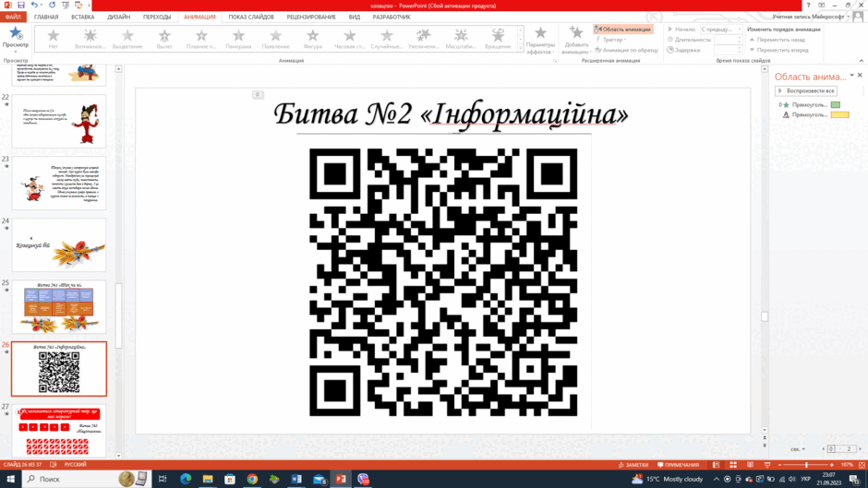Select slide 25 thumbnail
Screen dimensions: 868x488
pyautogui.click(x=59, y=306)
